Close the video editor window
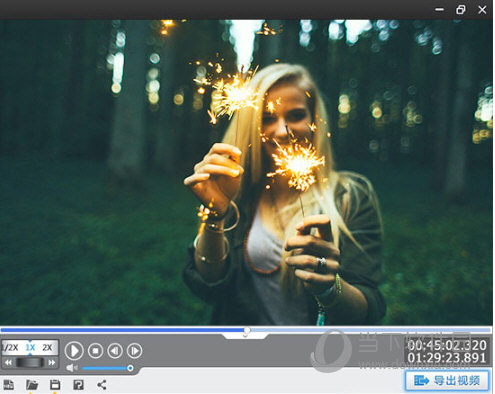The image size is (495, 394). click(482, 10)
